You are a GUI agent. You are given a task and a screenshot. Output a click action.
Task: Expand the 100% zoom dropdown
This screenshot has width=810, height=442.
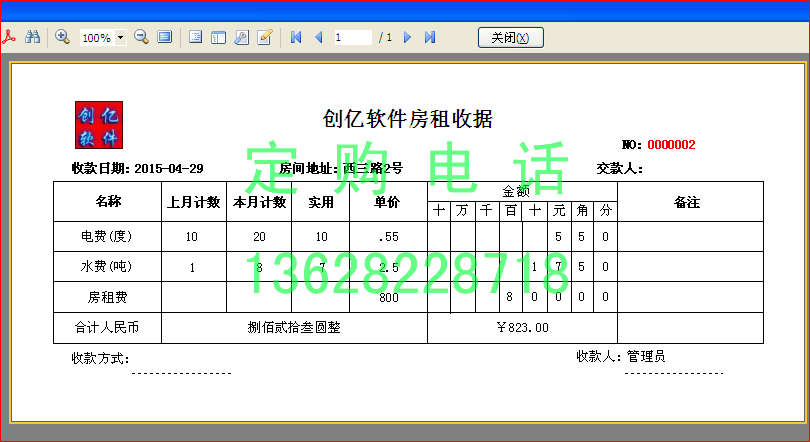[x=121, y=37]
